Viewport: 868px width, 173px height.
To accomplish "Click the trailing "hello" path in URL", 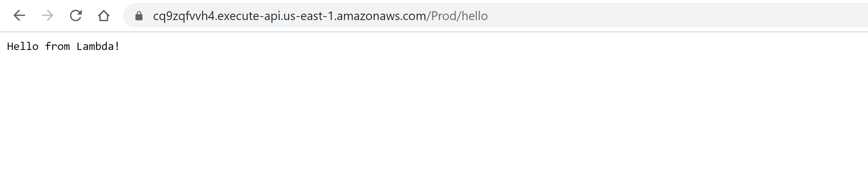I will point(475,16).
